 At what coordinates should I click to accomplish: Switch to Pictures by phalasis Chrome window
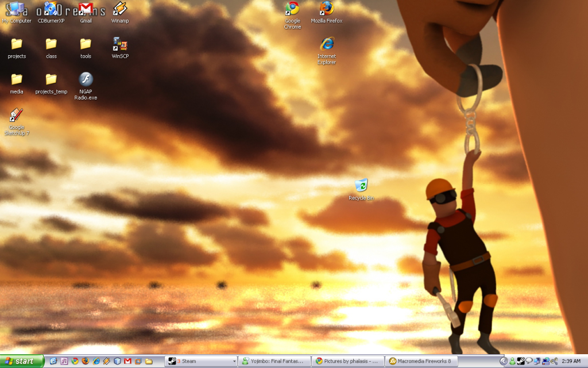349,361
